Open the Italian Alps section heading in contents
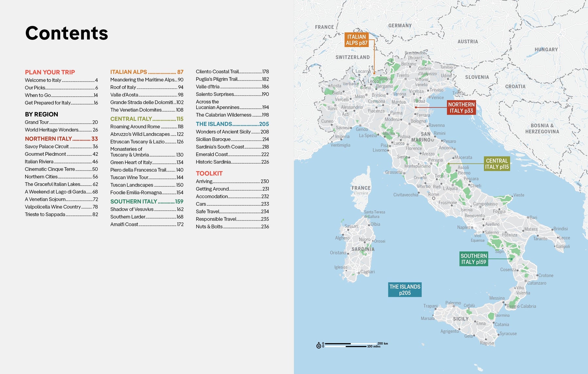Image resolution: width=588 pixels, height=374 pixels. tap(147, 72)
